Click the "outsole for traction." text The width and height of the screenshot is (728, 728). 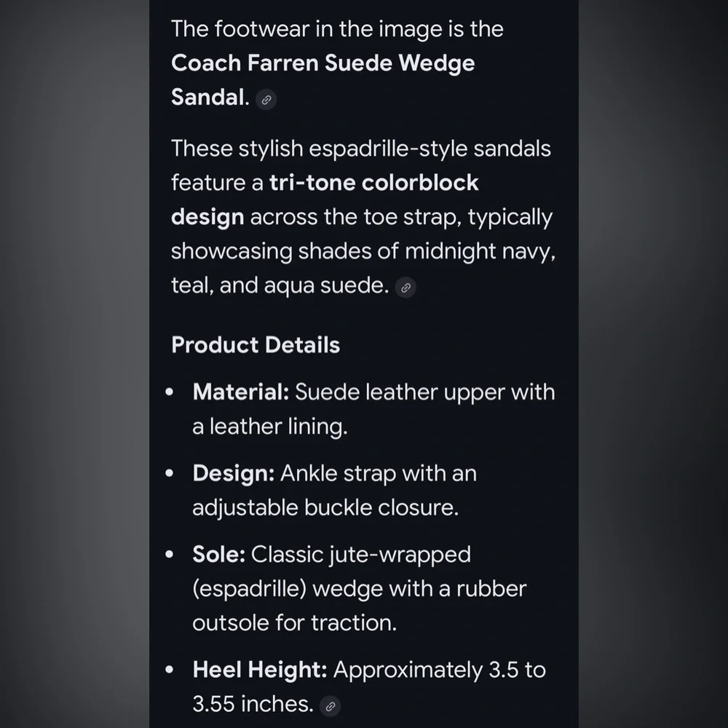point(294,623)
